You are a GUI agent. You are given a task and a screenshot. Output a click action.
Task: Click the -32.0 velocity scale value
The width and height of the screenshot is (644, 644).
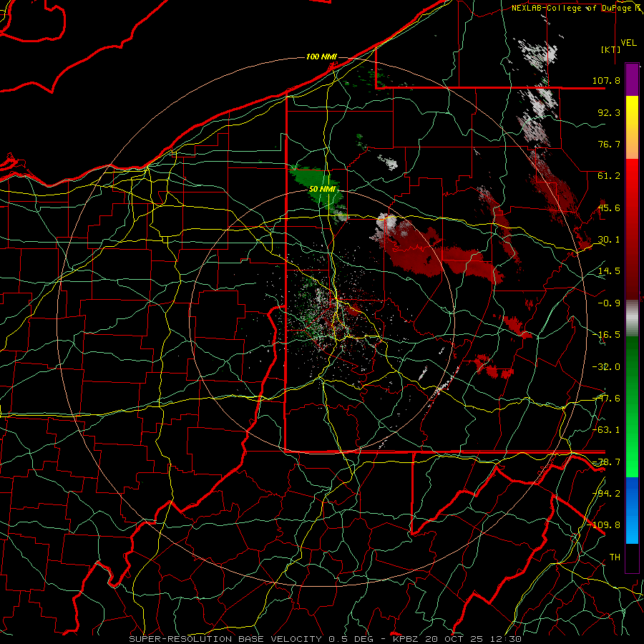606,367
